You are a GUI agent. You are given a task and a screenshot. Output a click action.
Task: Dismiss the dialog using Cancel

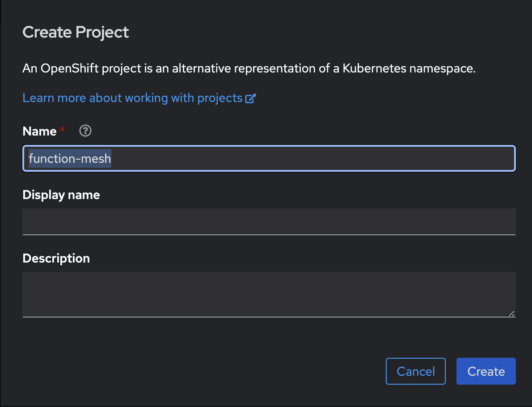(x=415, y=371)
